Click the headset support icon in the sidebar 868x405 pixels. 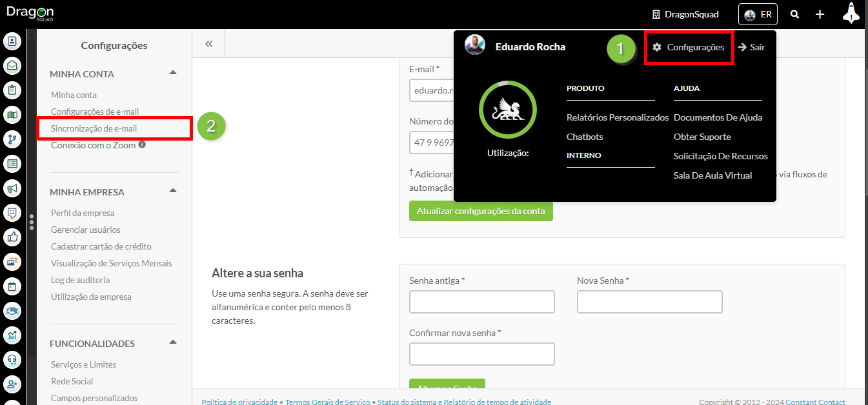(12, 359)
